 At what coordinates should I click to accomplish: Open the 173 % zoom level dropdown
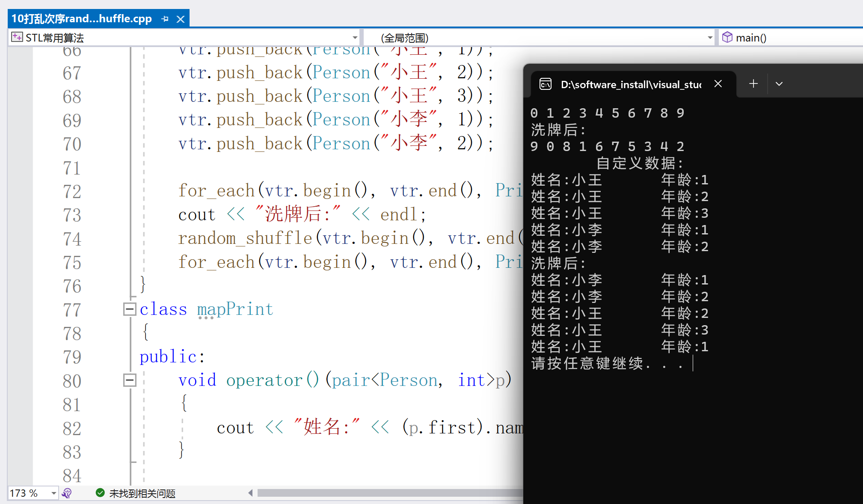[x=53, y=493]
